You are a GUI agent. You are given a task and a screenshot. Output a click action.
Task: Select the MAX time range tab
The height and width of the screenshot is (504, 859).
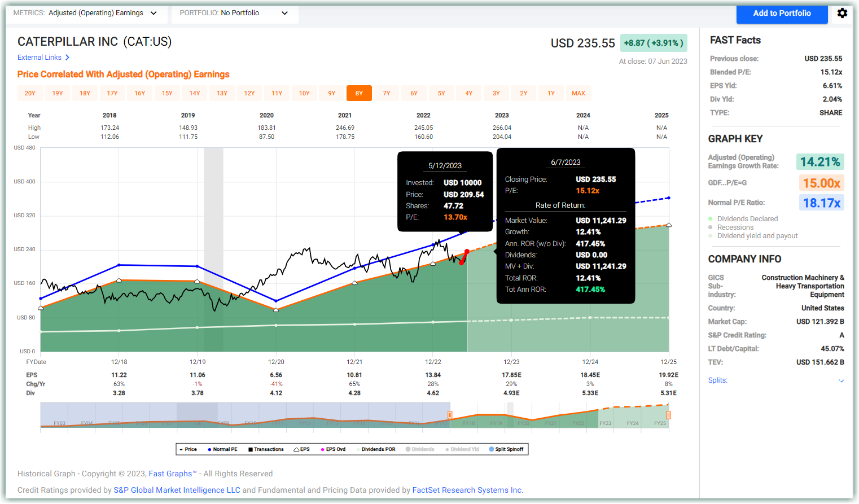578,93
